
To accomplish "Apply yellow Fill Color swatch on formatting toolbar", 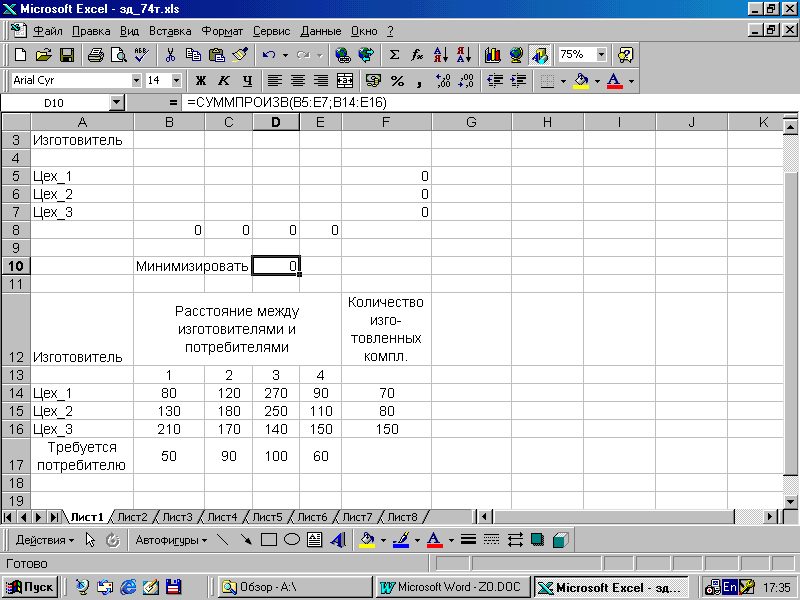I will coord(581,81).
